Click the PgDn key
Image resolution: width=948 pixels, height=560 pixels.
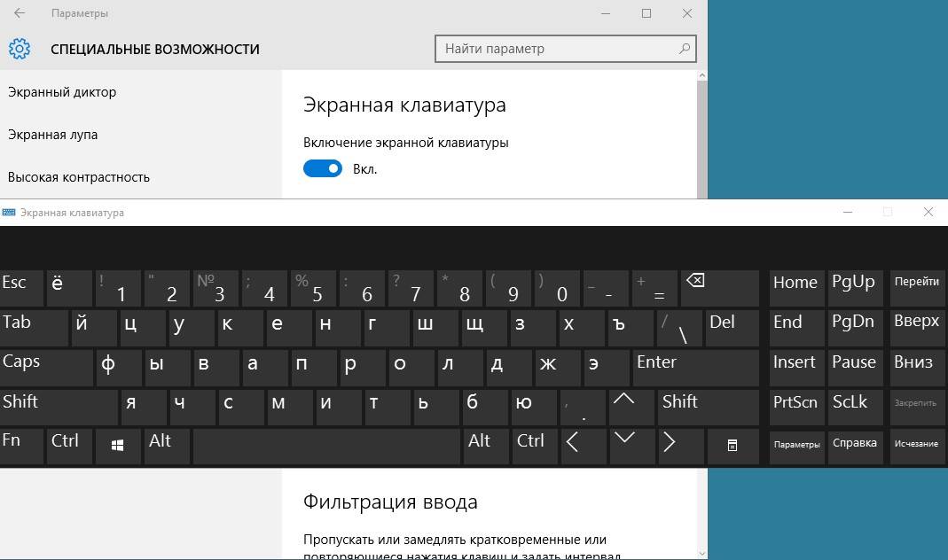[856, 328]
